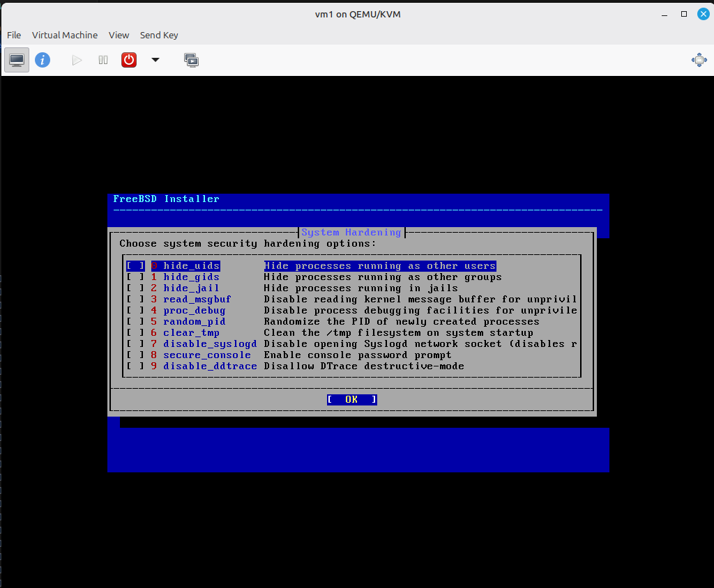
Task: Open the Virtual Machine menu
Action: (x=65, y=35)
